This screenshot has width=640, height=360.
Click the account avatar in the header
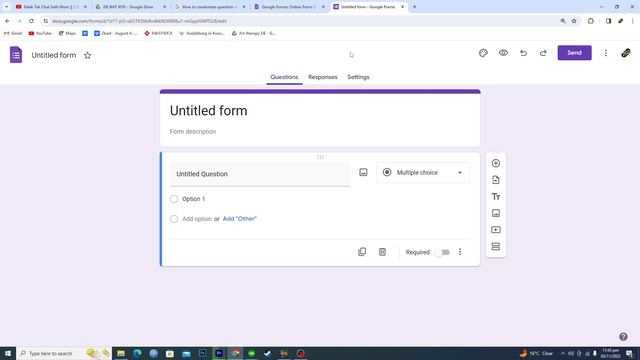pos(626,53)
